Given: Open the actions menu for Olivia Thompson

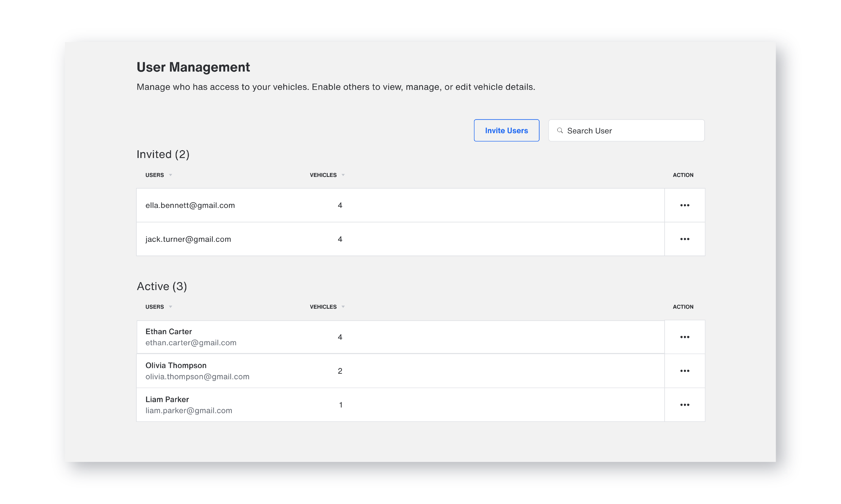Looking at the screenshot, I should (685, 370).
